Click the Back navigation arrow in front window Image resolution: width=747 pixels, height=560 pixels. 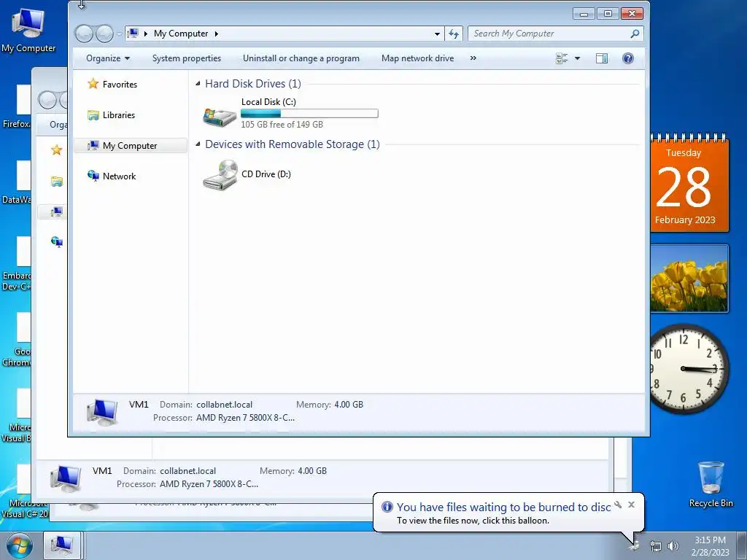84,34
